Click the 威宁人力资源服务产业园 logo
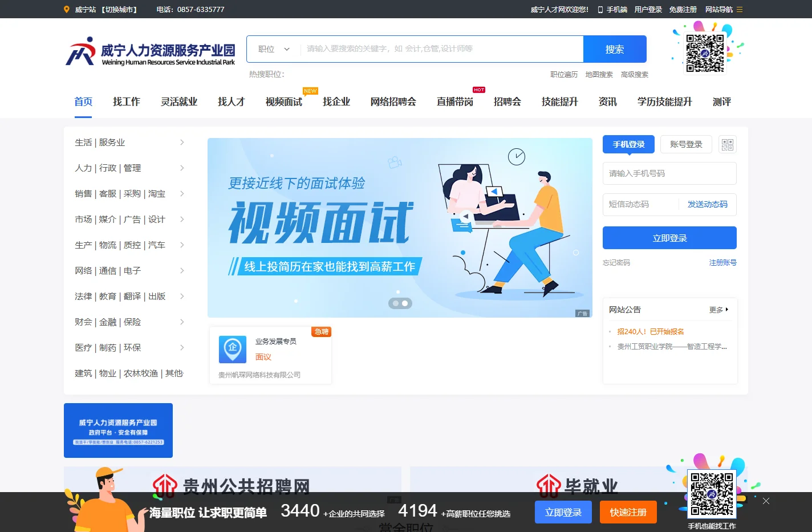812x532 pixels. [x=150, y=51]
